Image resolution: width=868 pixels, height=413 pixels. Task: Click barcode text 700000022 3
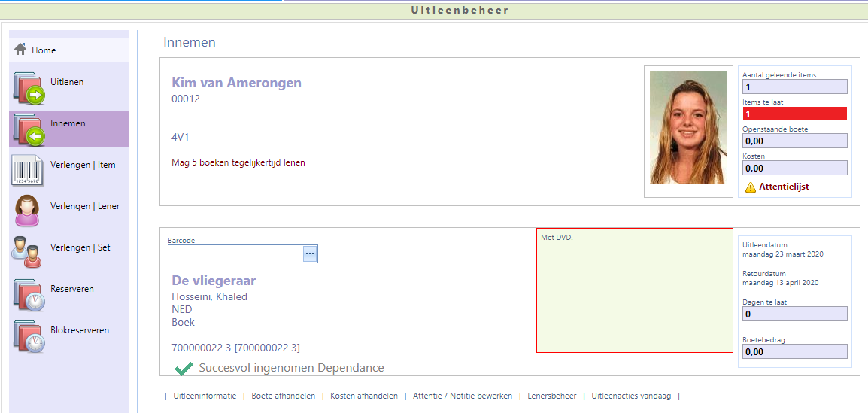click(x=236, y=348)
